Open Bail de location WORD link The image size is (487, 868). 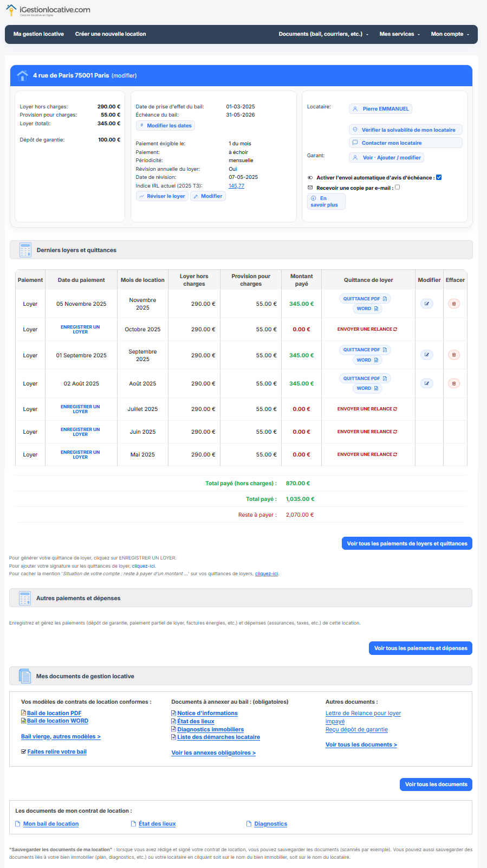pyautogui.click(x=57, y=721)
